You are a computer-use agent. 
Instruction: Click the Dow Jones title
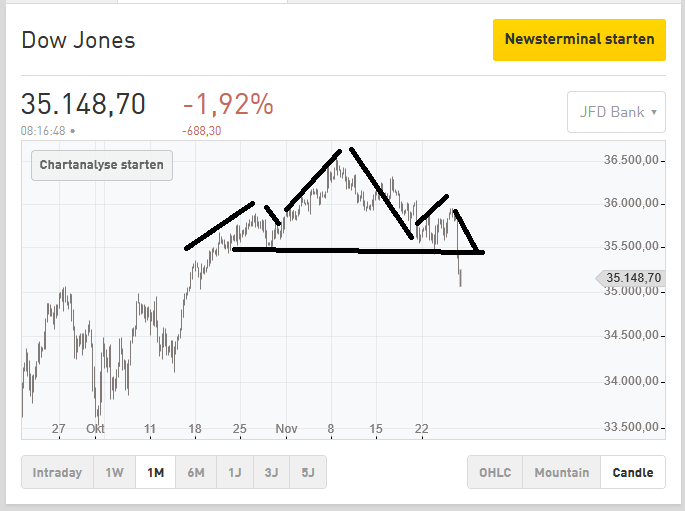[78, 41]
